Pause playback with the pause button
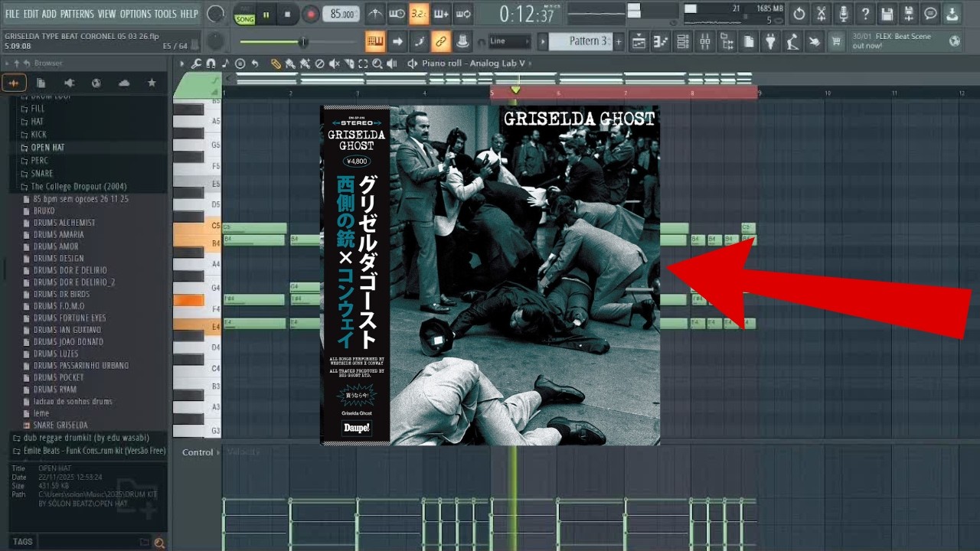Image resolution: width=980 pixels, height=551 pixels. [x=266, y=15]
